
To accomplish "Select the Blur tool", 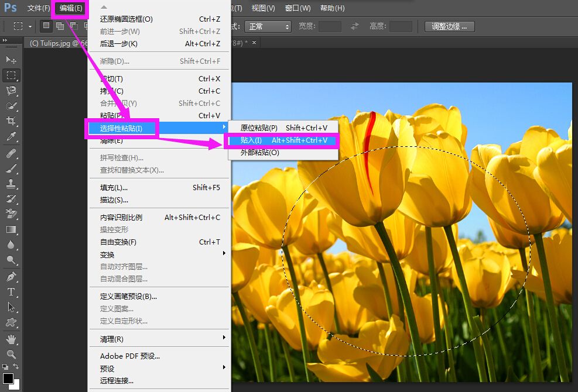I will coord(11,245).
